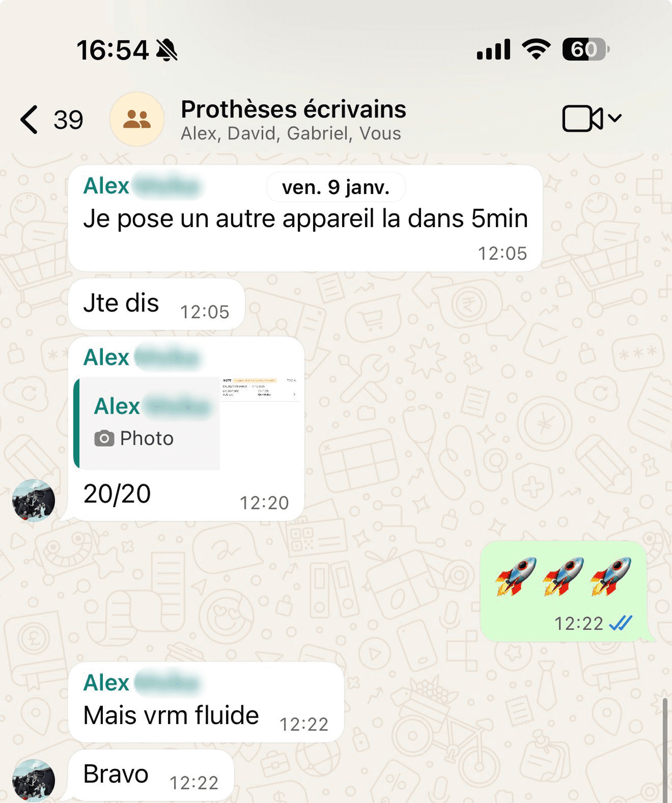Tap Alex sender name on 12:05 message

pyautogui.click(x=106, y=185)
